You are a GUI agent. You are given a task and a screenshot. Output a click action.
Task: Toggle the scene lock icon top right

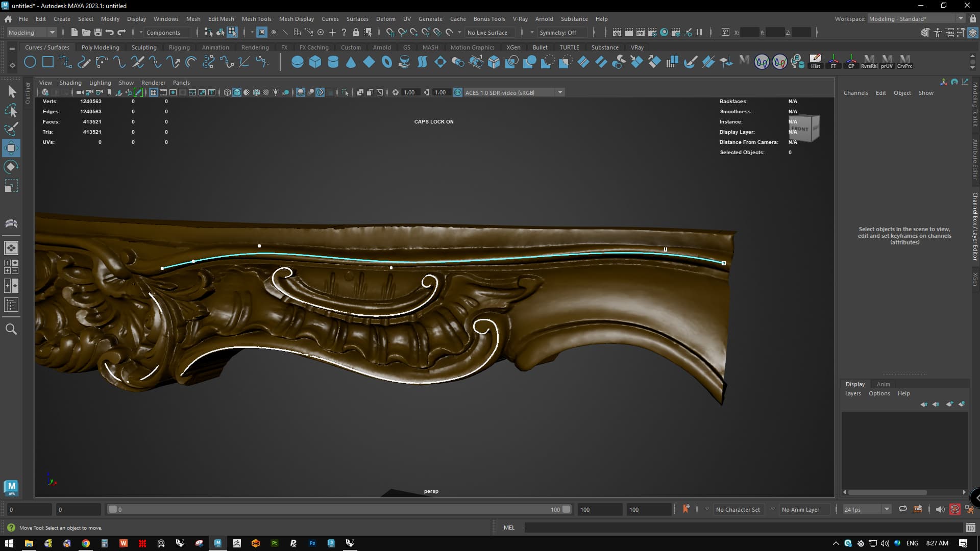[973, 18]
